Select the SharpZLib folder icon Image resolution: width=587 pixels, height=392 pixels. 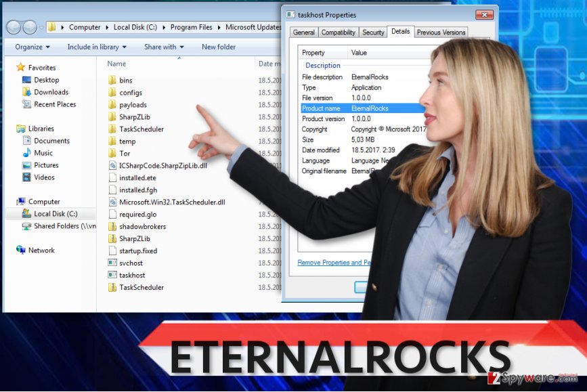tap(112, 117)
